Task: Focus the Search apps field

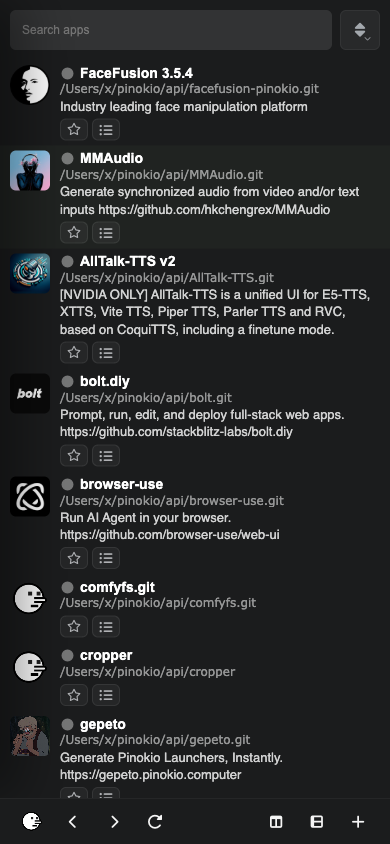Action: click(x=171, y=30)
